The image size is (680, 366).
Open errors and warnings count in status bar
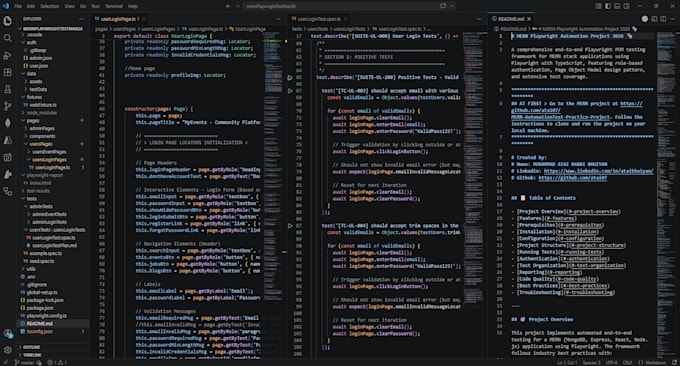point(57,363)
